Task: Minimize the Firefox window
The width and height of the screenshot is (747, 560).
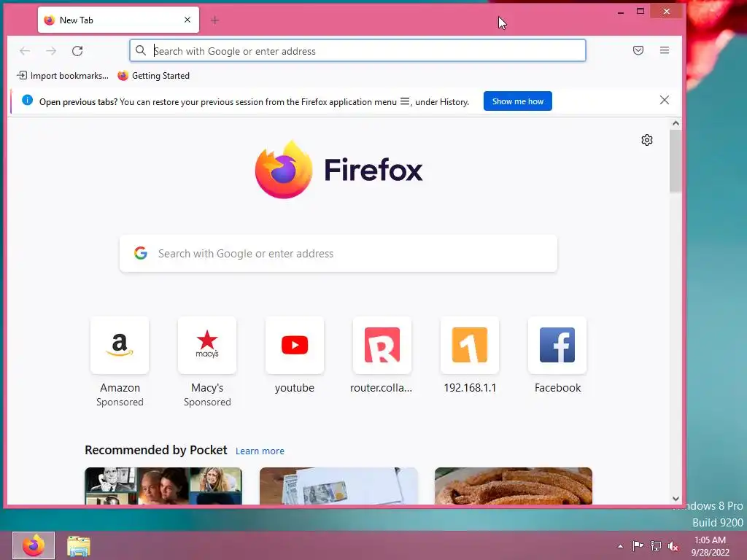Action: click(620, 12)
